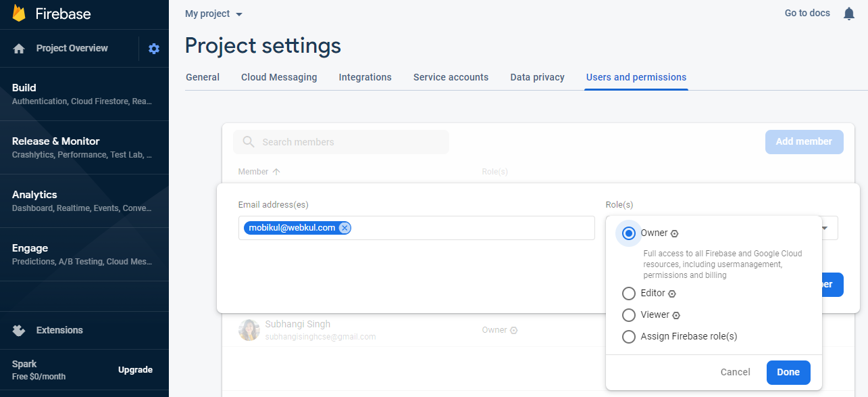Screen dimensions: 868x397
Task: Click the Subhangi Singh member name
Action: click(298, 325)
